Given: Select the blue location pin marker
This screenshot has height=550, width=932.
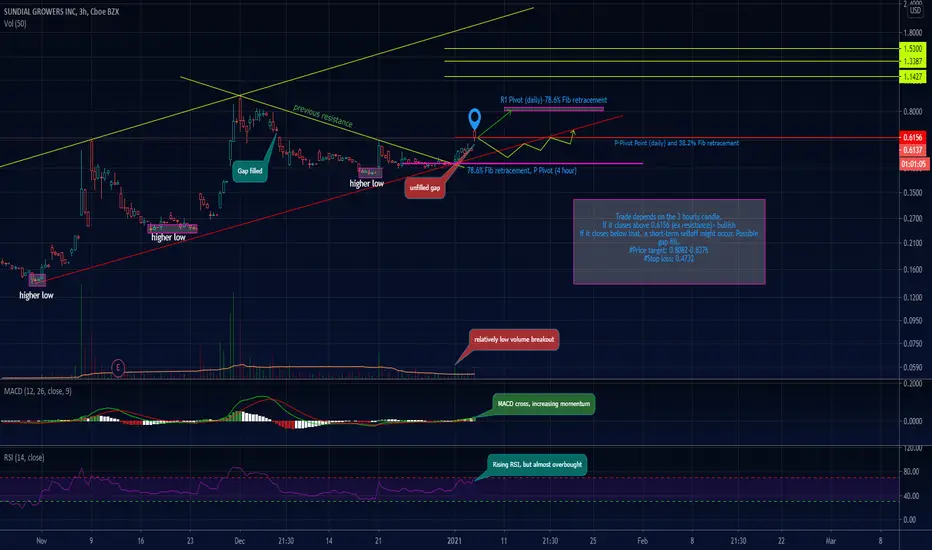Looking at the screenshot, I should [x=474, y=119].
